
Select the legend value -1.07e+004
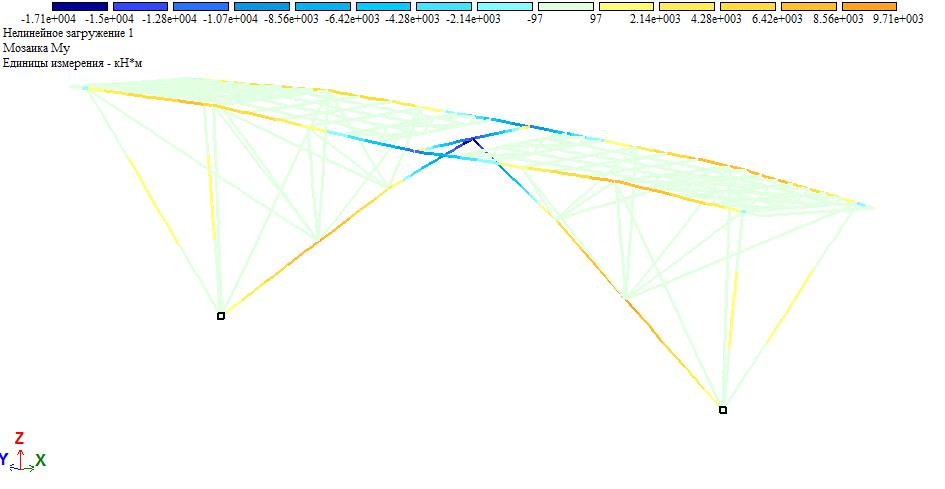point(230,19)
